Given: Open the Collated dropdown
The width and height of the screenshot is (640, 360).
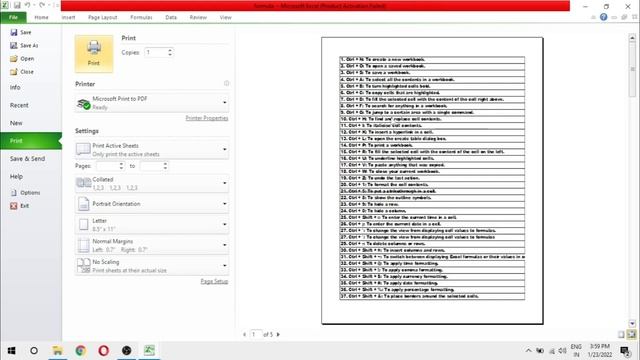Looking at the screenshot, I should point(152,183).
